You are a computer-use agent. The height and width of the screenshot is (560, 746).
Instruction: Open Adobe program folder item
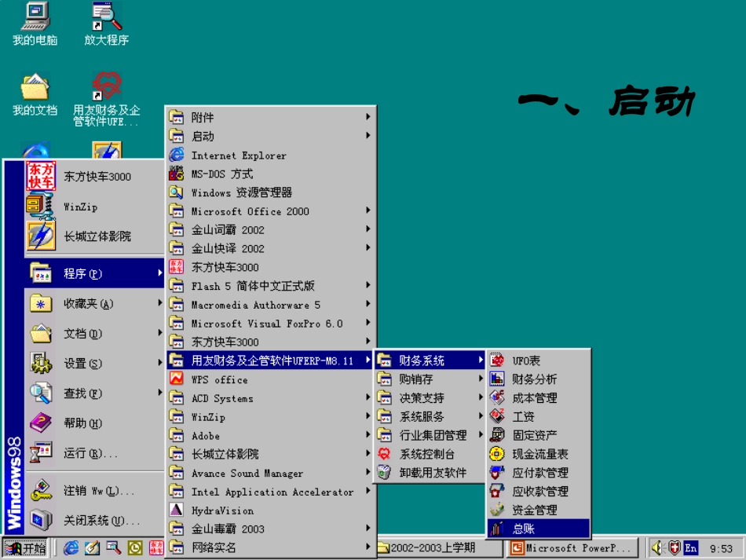(270, 435)
